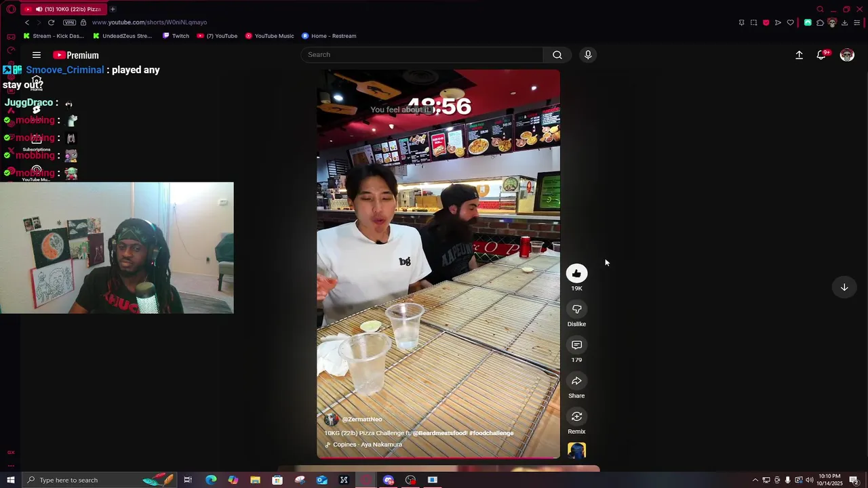Show hidden system tray icons
This screenshot has height=488, width=868.
(755, 480)
